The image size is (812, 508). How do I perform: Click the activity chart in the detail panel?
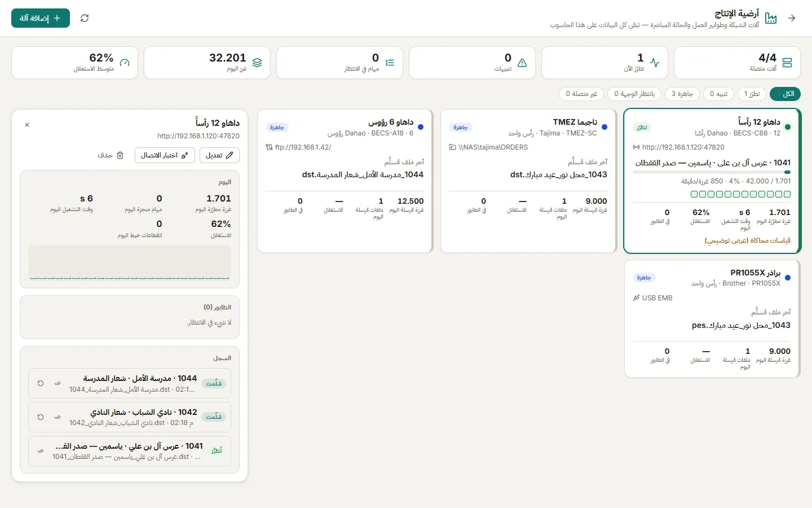130,262
